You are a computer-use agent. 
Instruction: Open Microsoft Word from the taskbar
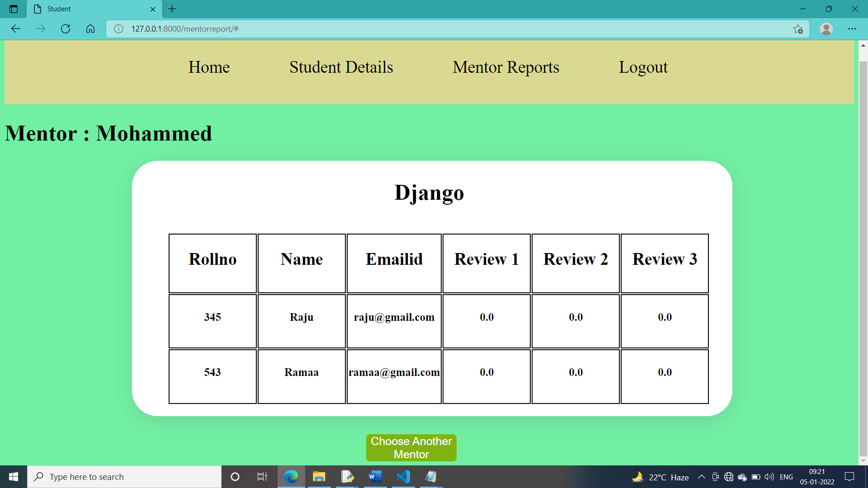[x=375, y=476]
